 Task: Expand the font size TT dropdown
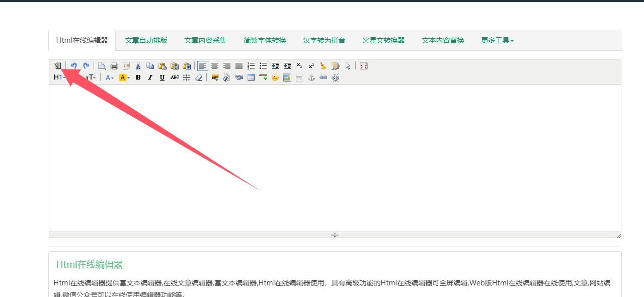[91, 78]
